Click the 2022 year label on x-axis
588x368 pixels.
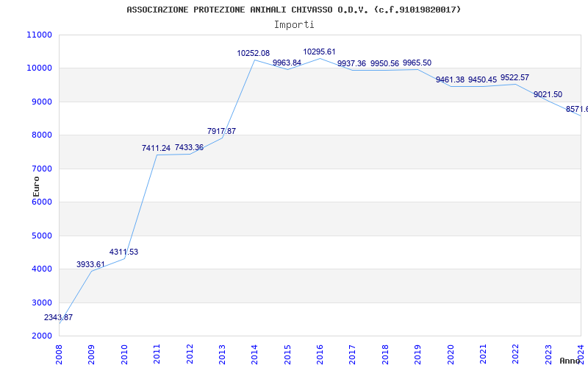(516, 354)
